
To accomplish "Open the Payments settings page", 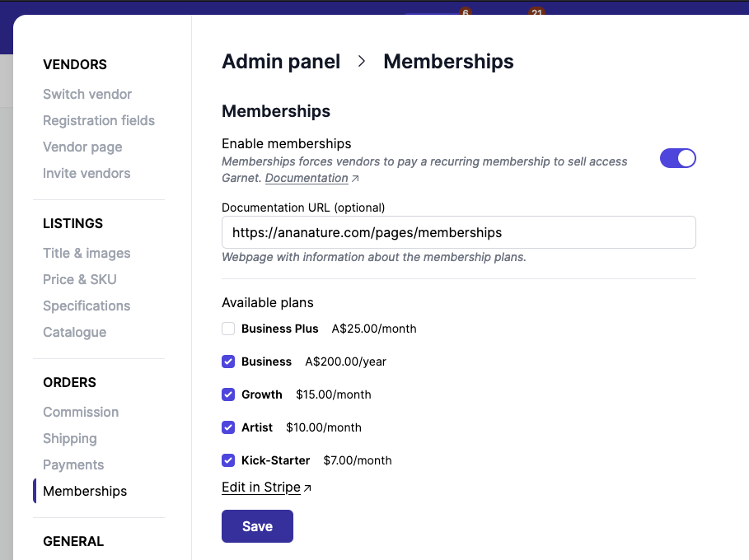I will (73, 464).
